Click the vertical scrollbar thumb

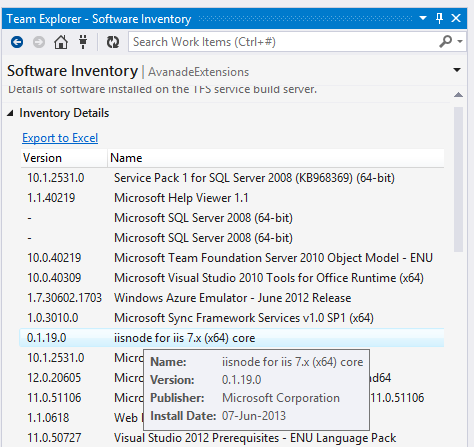[x=458, y=179]
